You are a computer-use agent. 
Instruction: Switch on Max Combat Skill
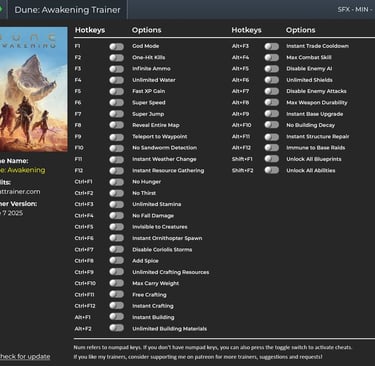pos(272,58)
